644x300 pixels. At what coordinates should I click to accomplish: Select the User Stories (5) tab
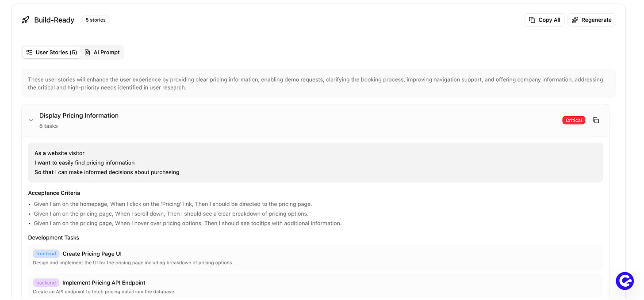point(52,52)
